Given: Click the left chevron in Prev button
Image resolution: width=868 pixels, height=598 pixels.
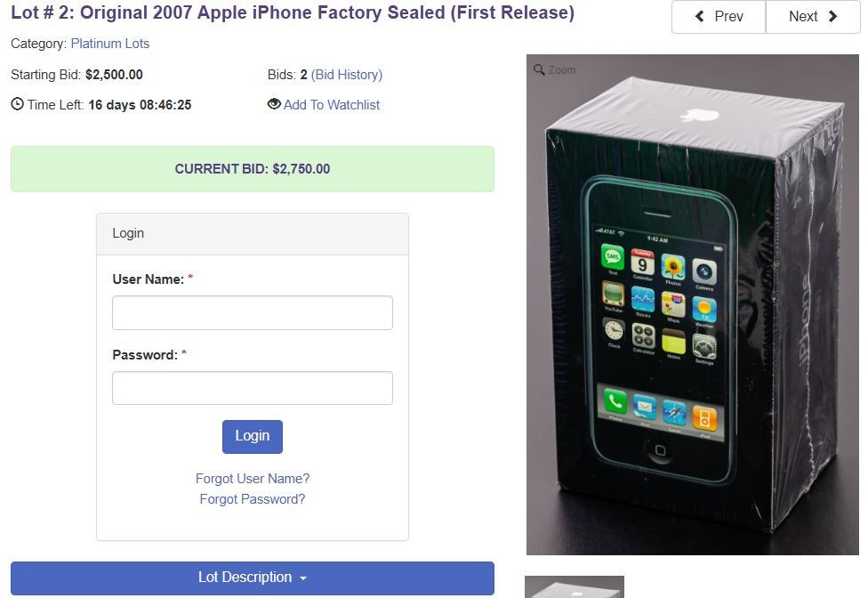Looking at the screenshot, I should pos(700,17).
